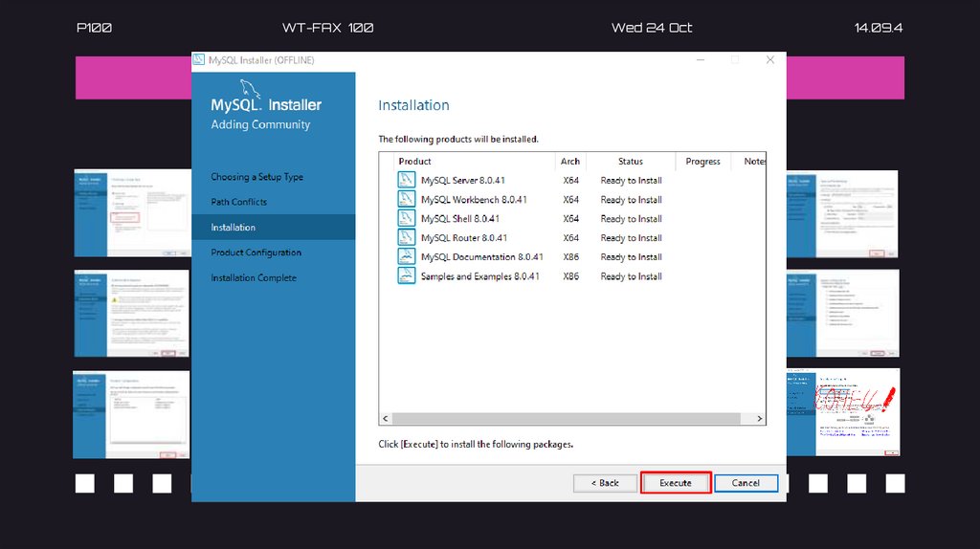Open the Product Configuration step
The width and height of the screenshot is (980, 549).
point(256,253)
